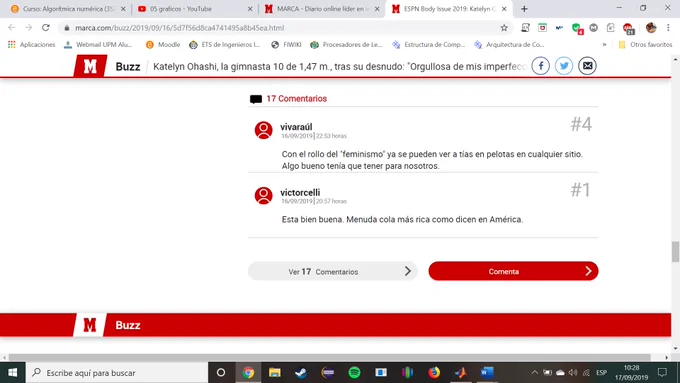Screen dimensions: 680x383
Task: Open MATLAB from taskbar
Action: point(461,373)
